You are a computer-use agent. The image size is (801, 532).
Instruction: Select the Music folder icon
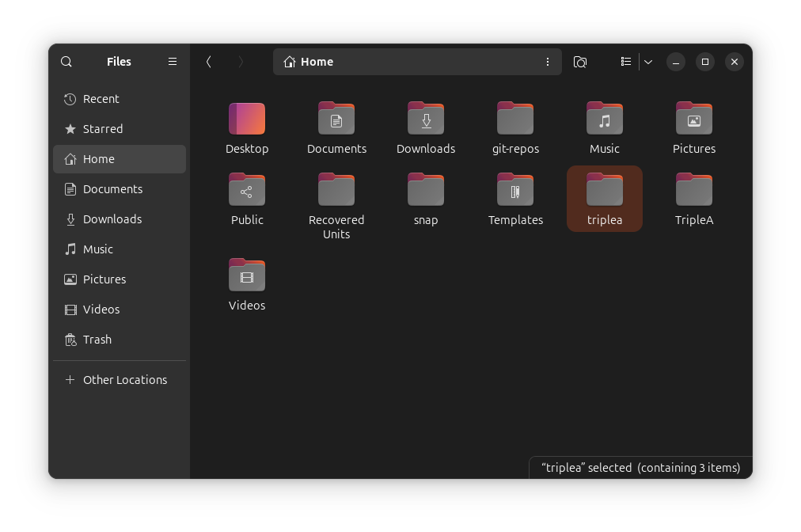[x=605, y=118]
